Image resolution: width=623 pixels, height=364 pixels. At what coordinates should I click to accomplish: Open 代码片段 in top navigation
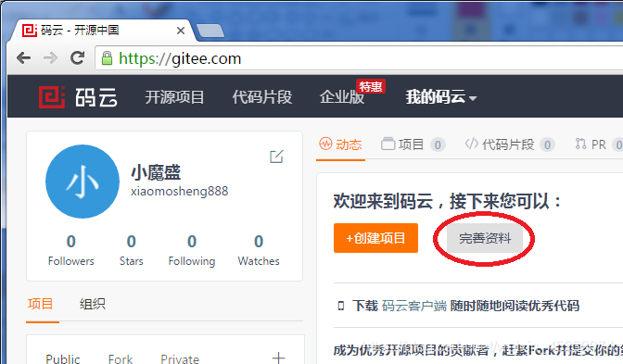262,97
